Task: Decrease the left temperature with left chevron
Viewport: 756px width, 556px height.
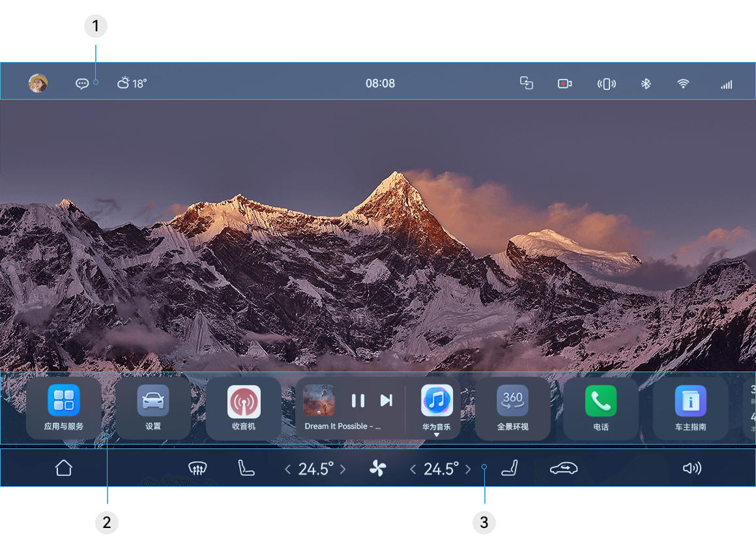Action: 288,469
